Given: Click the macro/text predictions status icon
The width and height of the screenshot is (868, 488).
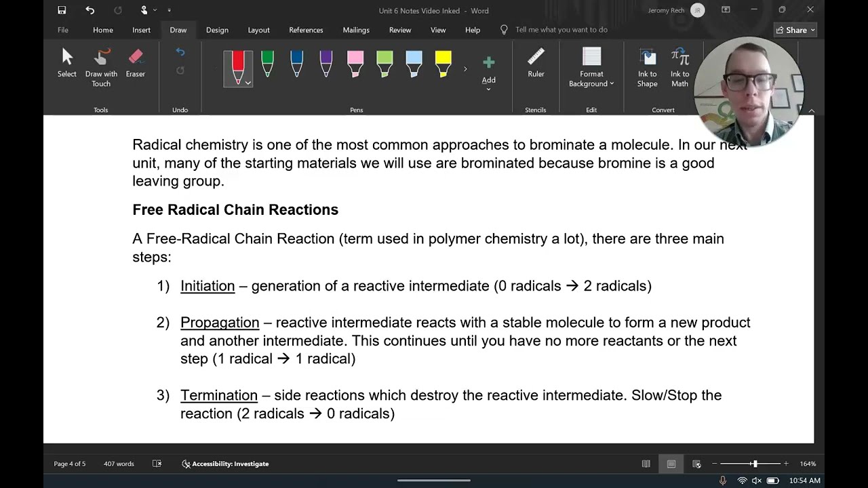Looking at the screenshot, I should point(157,464).
